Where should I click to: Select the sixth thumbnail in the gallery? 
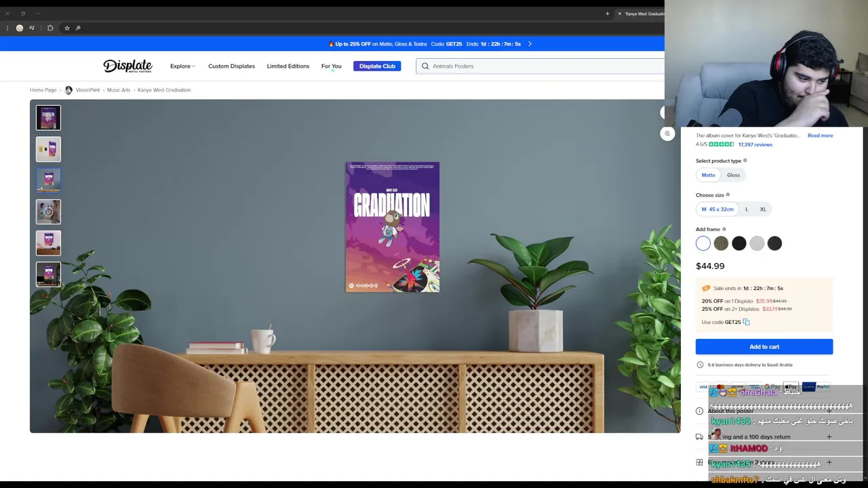pos(48,274)
